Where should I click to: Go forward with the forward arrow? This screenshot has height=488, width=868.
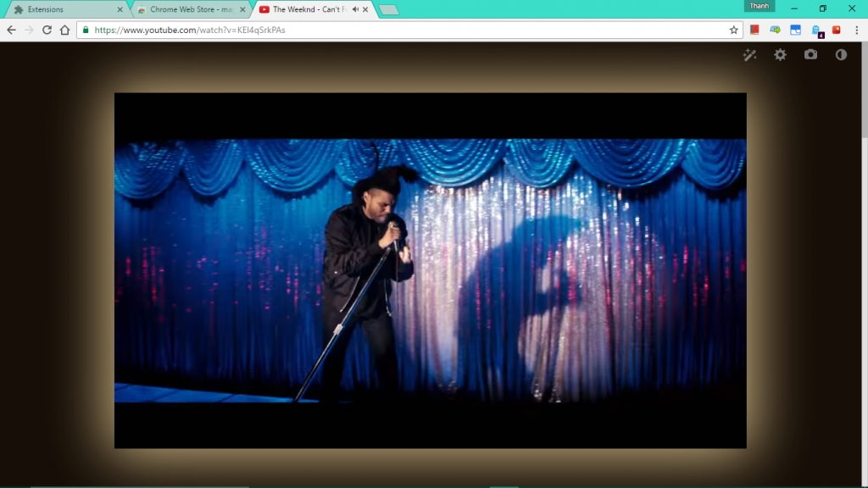click(30, 30)
